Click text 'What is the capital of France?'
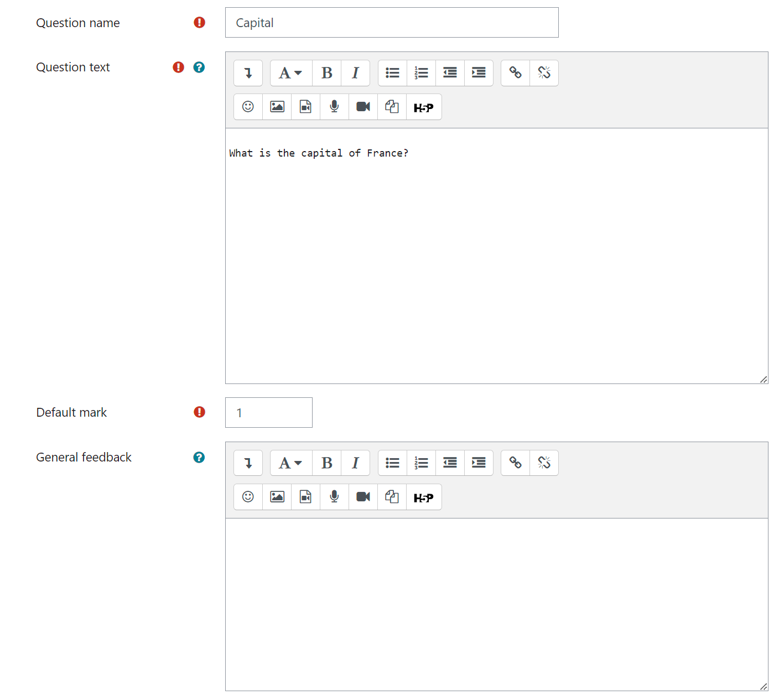Screen dimensions: 779x700 pyautogui.click(x=319, y=153)
